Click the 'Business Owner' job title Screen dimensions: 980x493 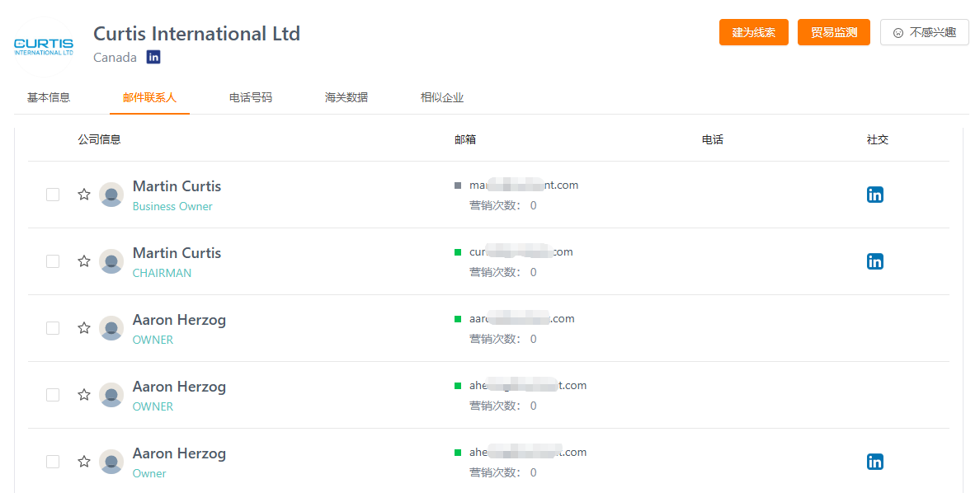(172, 206)
